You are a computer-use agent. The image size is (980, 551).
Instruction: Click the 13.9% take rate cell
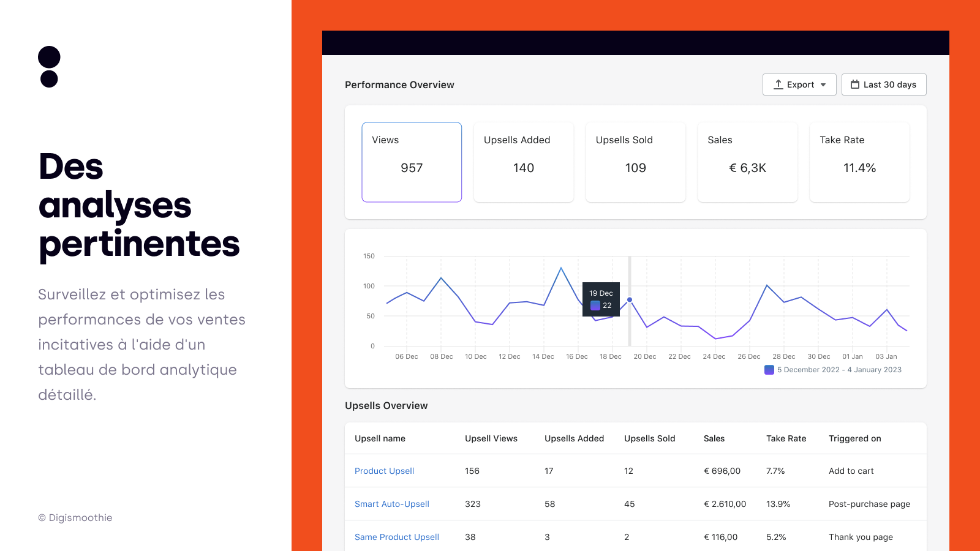(x=778, y=504)
